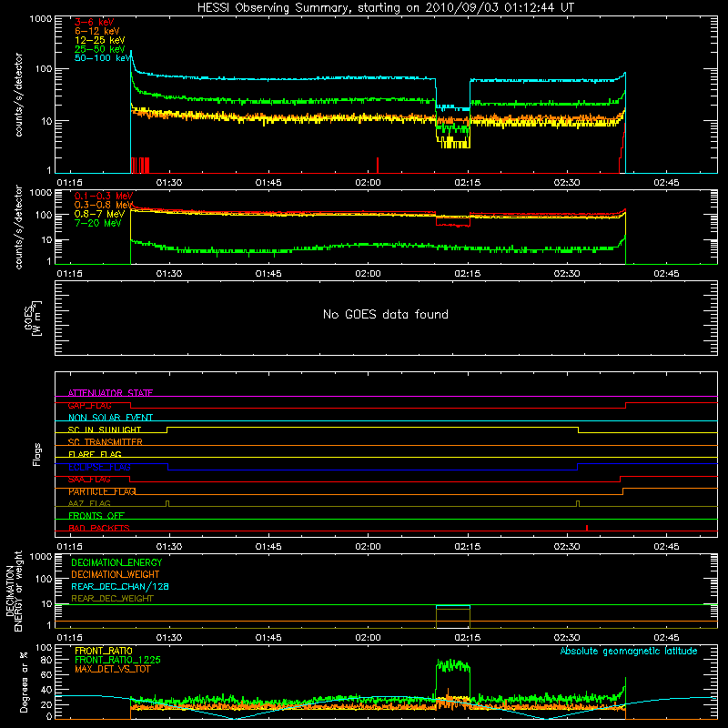Click the yellow FRONT_RATIO legend label
This screenshot has width=728, height=728.
tap(104, 651)
